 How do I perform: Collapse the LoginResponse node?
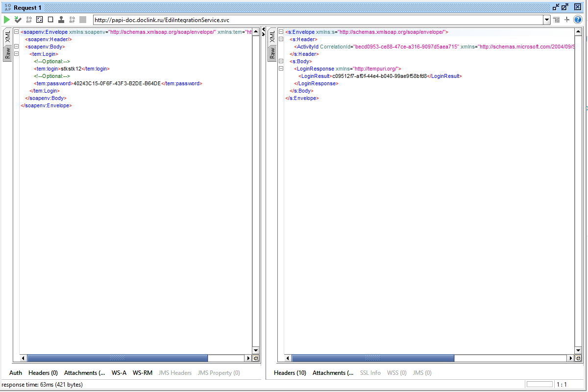(x=281, y=69)
